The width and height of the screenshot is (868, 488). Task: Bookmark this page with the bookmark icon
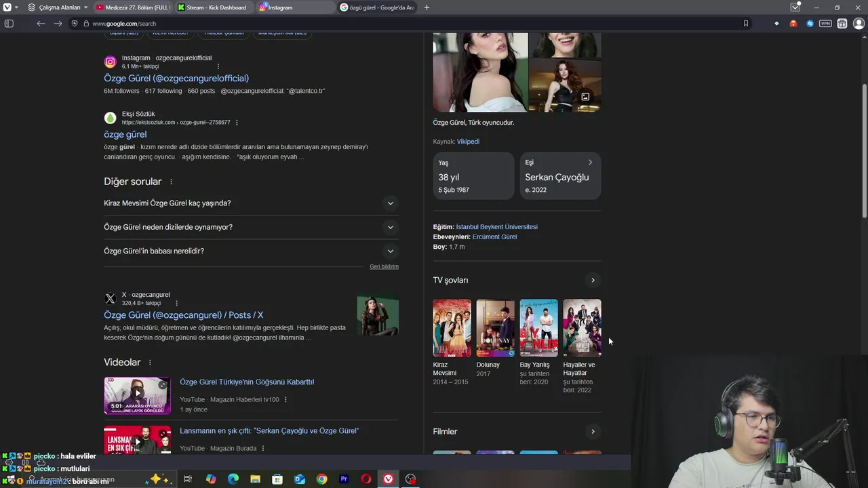click(745, 24)
